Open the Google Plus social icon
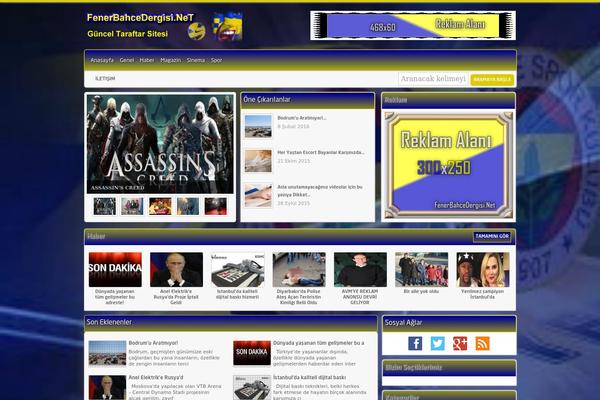Viewport: 600px width, 400px height. point(460,343)
